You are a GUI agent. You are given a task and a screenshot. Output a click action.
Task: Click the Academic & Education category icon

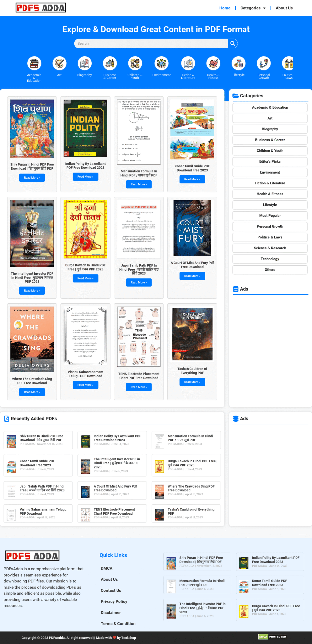(x=34, y=63)
